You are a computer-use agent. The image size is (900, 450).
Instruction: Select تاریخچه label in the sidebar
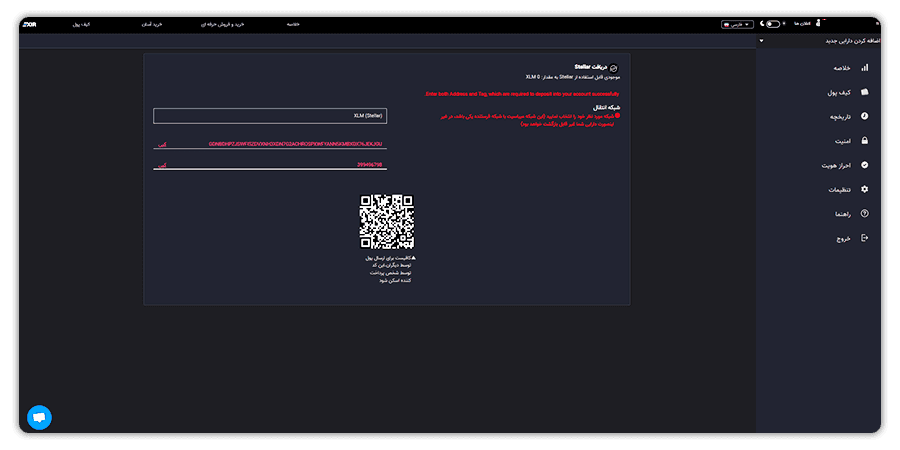pyautogui.click(x=840, y=117)
